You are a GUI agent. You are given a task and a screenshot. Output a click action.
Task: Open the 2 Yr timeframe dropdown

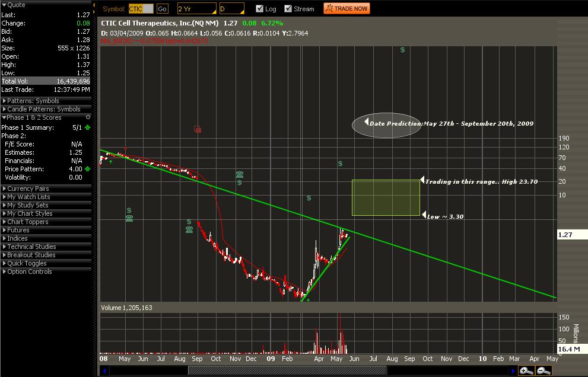point(197,9)
